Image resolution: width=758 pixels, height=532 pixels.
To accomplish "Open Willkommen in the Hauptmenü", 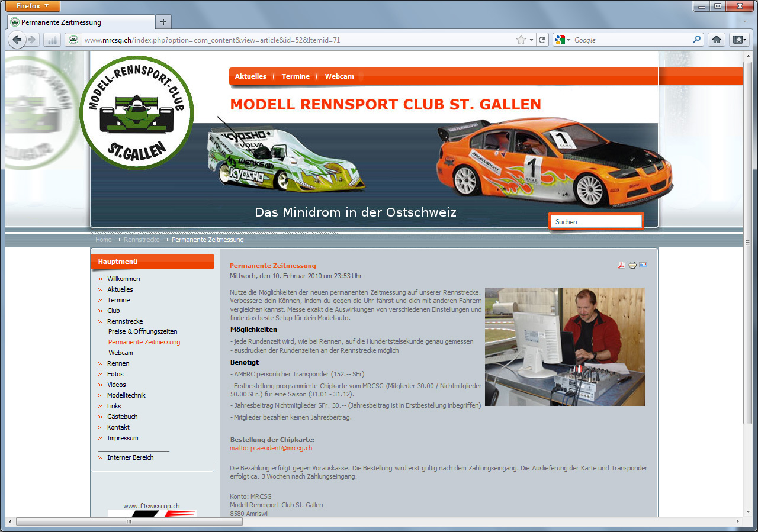I will tap(124, 279).
